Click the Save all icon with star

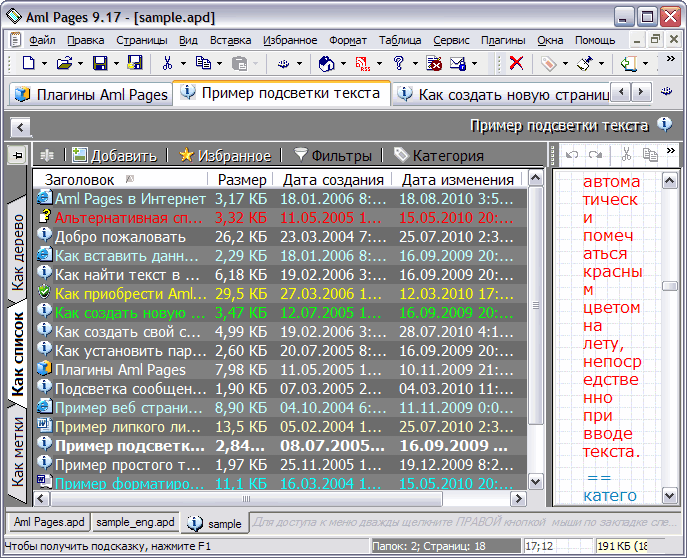pyautogui.click(x=135, y=63)
